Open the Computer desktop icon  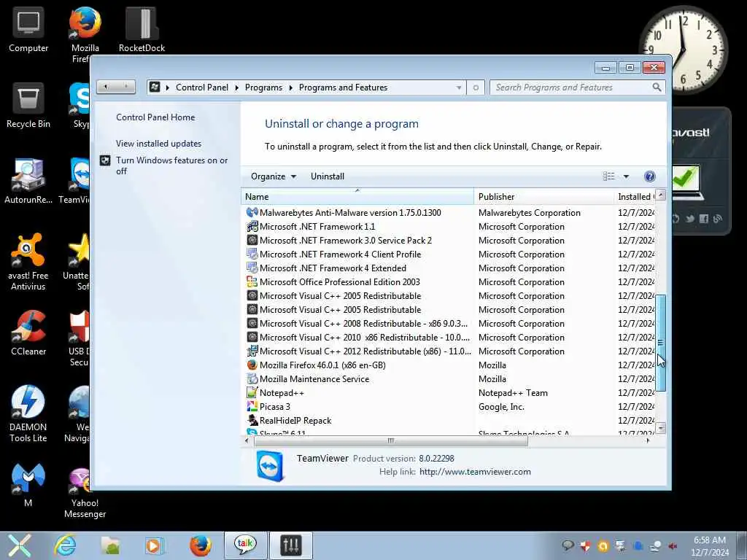coord(28,31)
